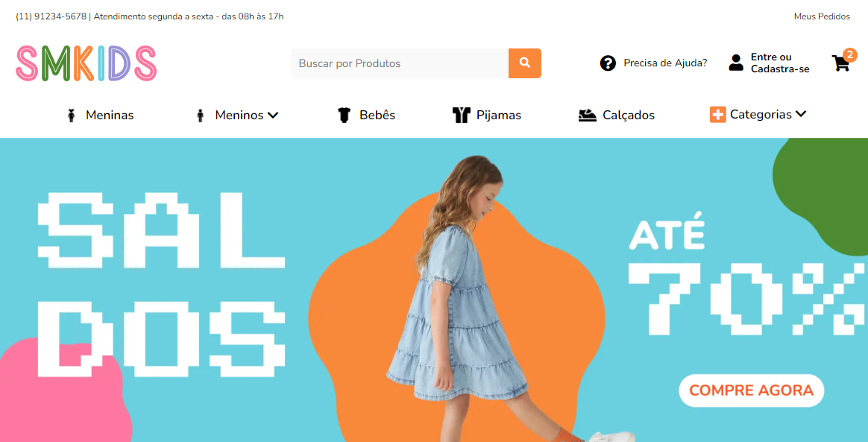This screenshot has height=442, width=868.
Task: Open the Meninas menu item
Action: tap(110, 115)
